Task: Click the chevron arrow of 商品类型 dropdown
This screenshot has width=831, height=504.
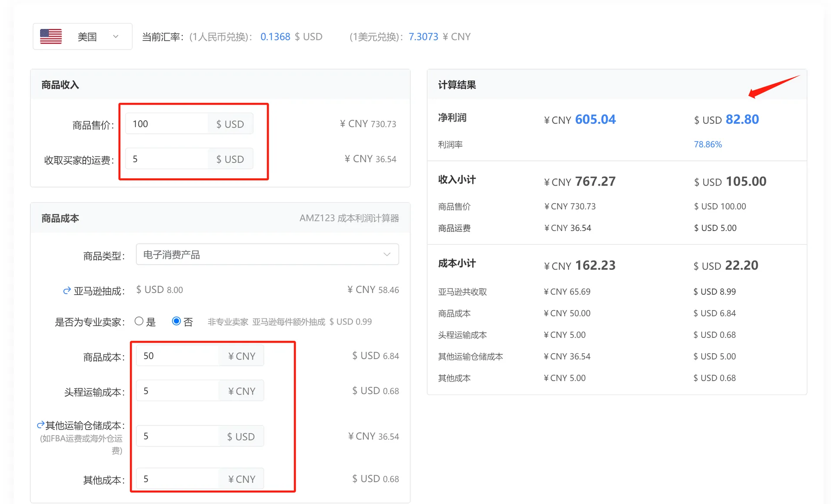Action: (387, 254)
